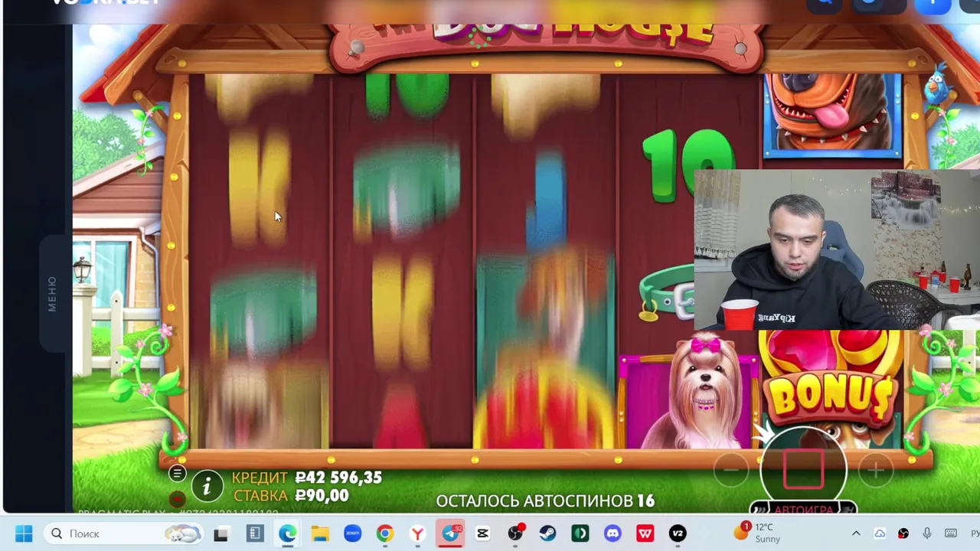The width and height of the screenshot is (980, 551).
Task: Open the notepad-like app beside Task View
Action: click(x=255, y=533)
